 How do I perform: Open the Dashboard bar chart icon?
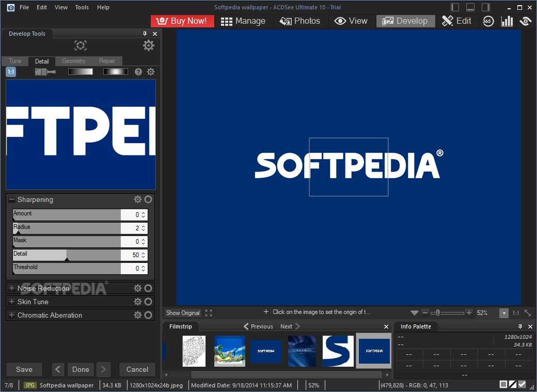coord(507,21)
